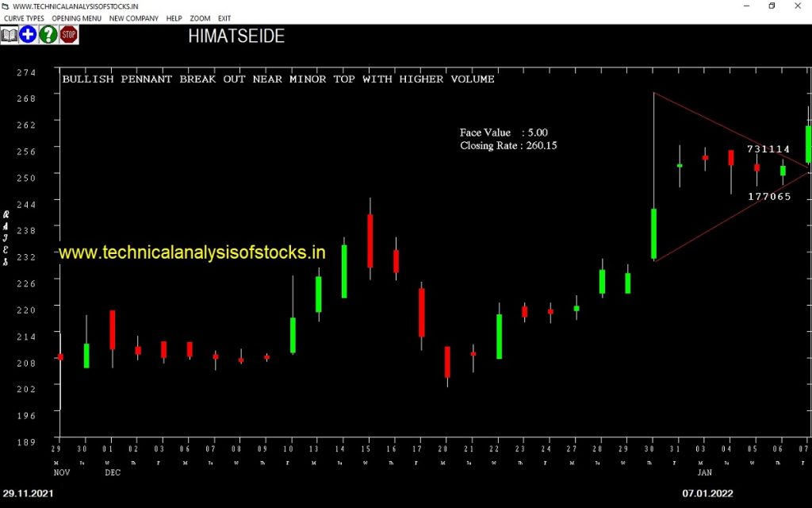Restore down the application window
The image size is (812, 508).
772,6
